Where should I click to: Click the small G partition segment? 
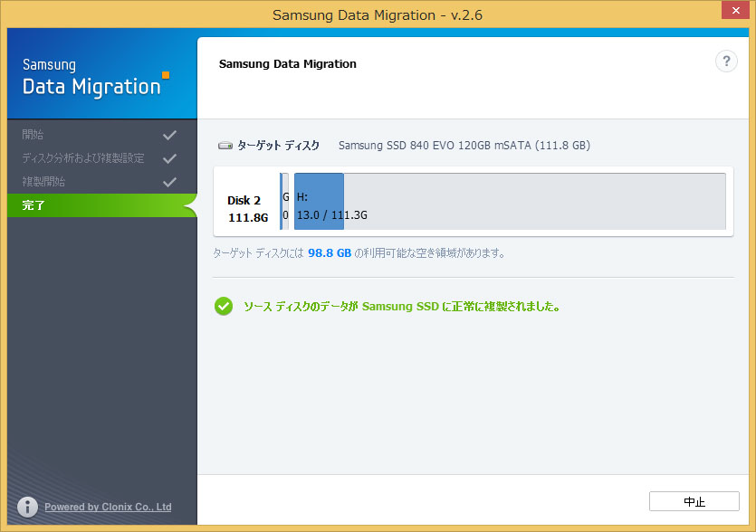click(x=285, y=201)
